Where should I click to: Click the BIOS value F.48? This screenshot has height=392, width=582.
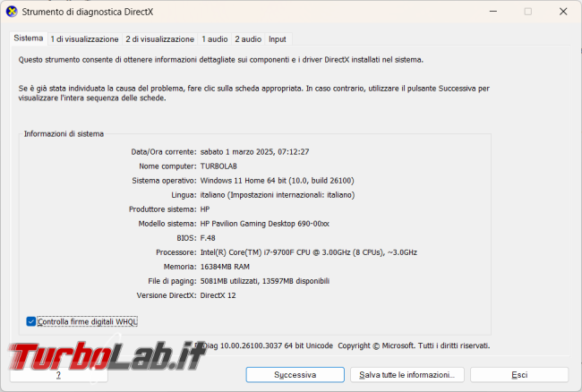(208, 238)
